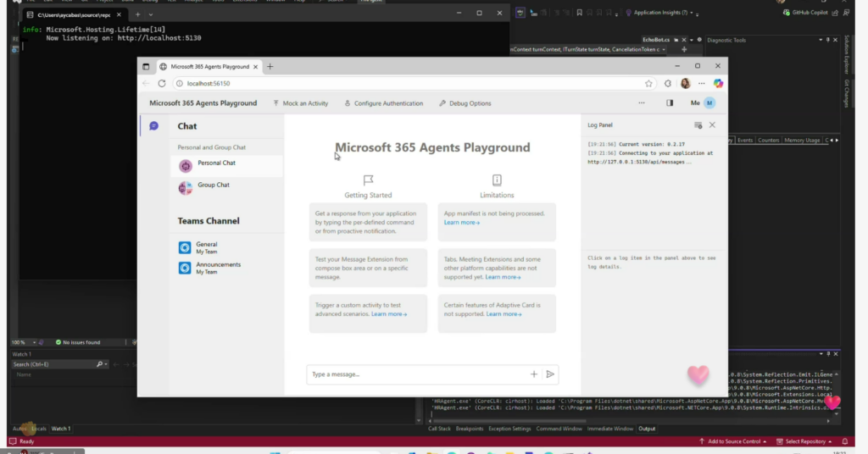The height and width of the screenshot is (454, 868).
Task: Click the site information icon in address bar
Action: [180, 84]
